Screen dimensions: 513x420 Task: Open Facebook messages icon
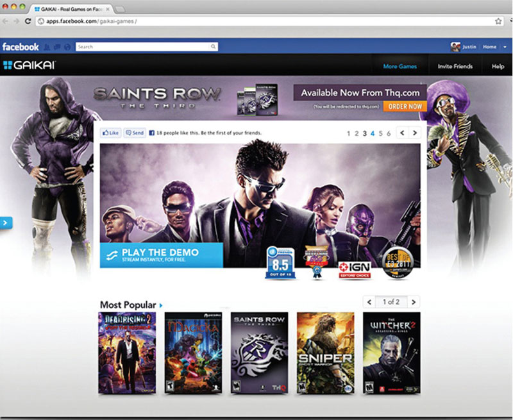click(57, 47)
